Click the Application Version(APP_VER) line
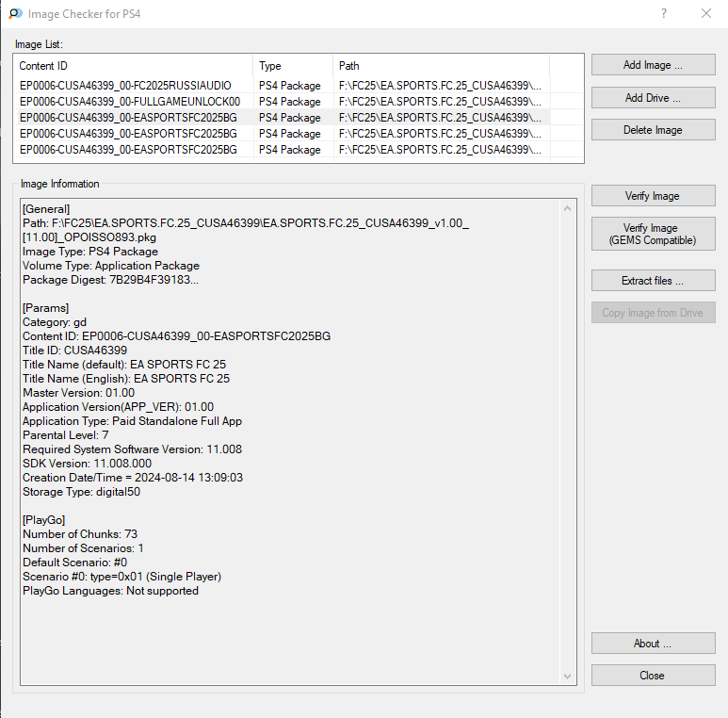Screen dimensions: 728x718 click(x=119, y=407)
